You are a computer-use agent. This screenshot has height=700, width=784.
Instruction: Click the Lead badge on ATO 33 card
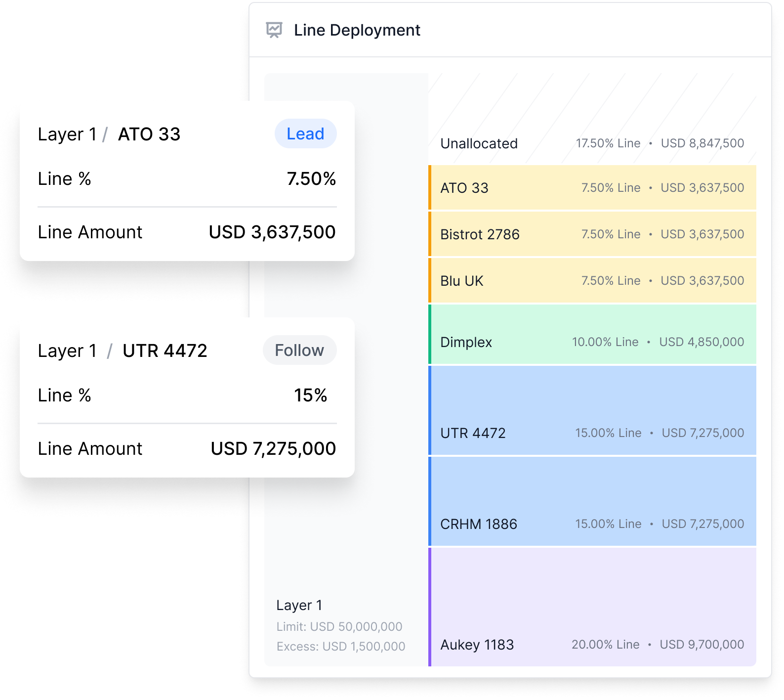pos(305,133)
